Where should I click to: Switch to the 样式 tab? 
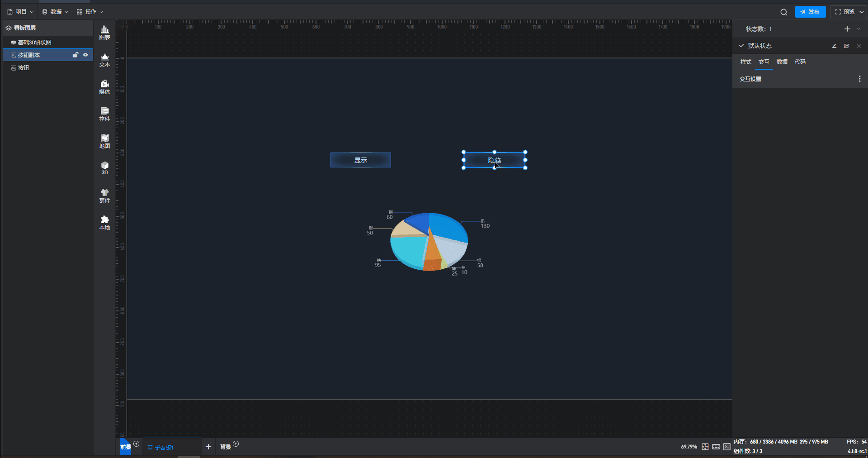[x=745, y=62]
